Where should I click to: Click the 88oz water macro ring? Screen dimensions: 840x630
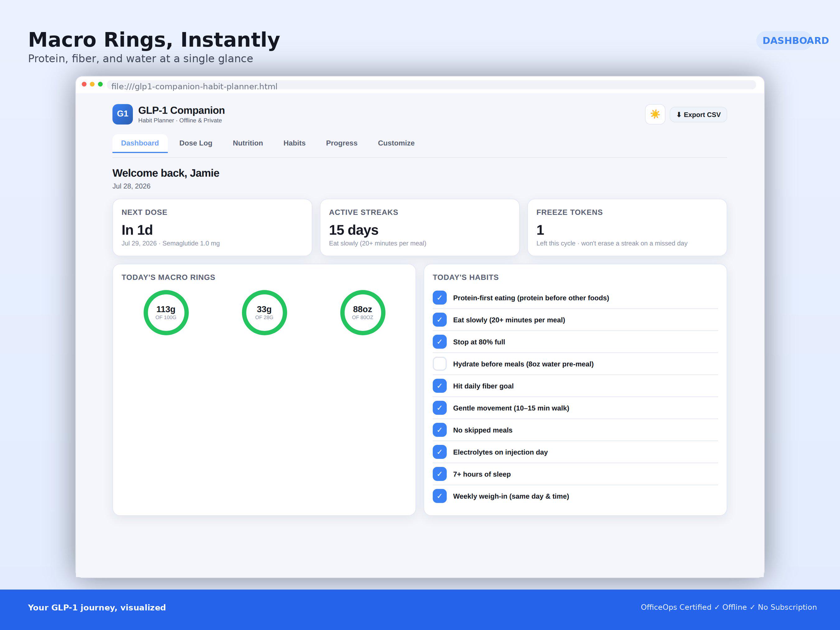tap(363, 313)
